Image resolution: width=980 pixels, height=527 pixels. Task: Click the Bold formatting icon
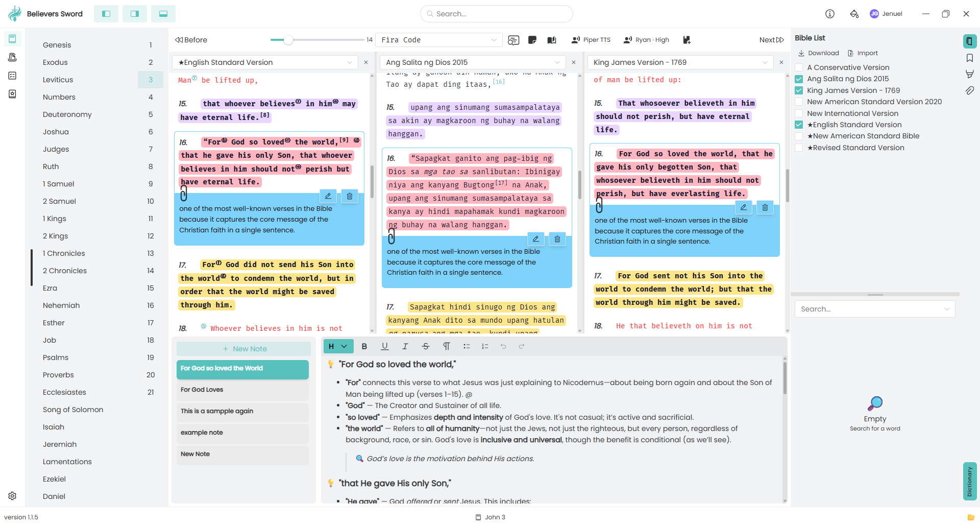coord(364,346)
